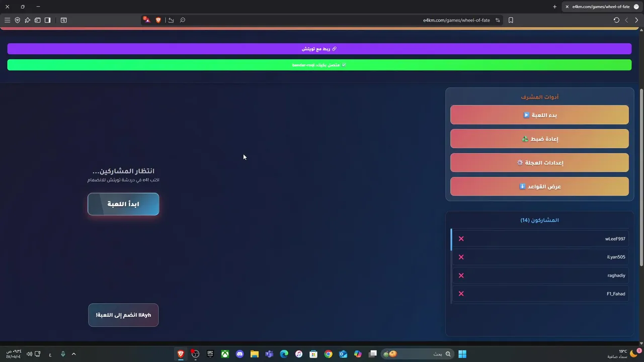Select the e4km.com/games/wheel-of-fate tab
Viewport: 644px width, 362px height.
pos(601,7)
